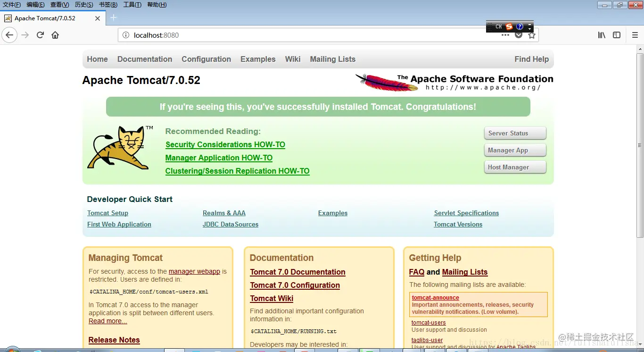
Task: Click the input method help question icon
Action: pos(520,27)
